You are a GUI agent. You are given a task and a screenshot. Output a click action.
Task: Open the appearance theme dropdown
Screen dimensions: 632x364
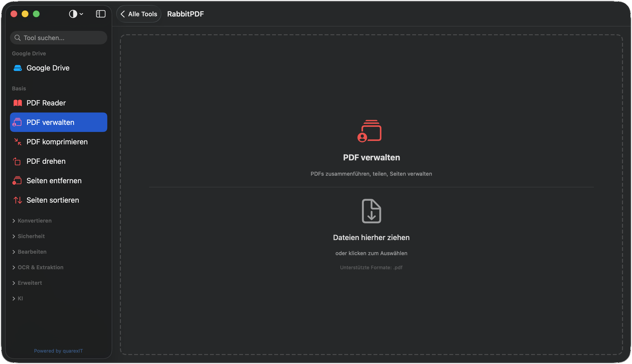(x=76, y=14)
